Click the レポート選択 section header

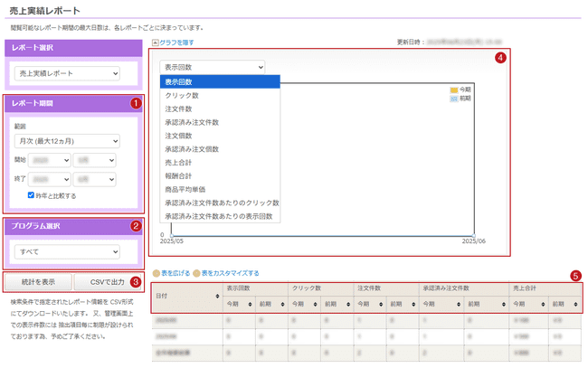click(x=73, y=48)
